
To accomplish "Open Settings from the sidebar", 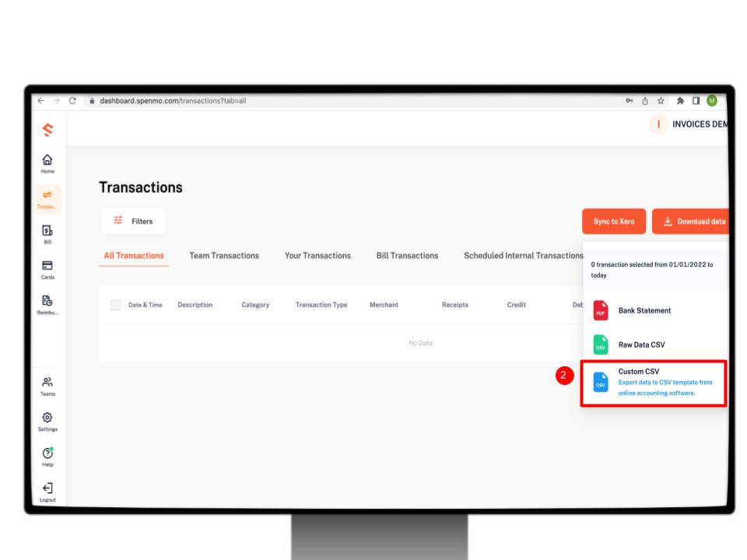I will (47, 422).
